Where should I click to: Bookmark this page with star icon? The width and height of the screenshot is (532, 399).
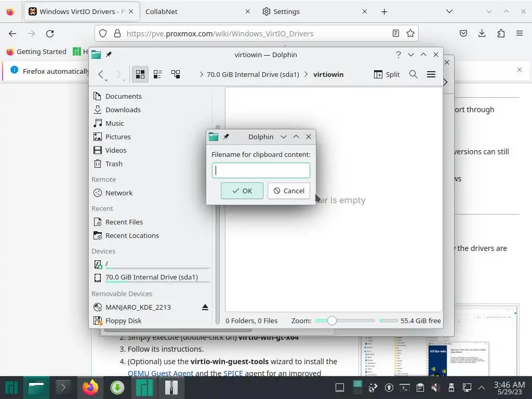[x=410, y=33]
